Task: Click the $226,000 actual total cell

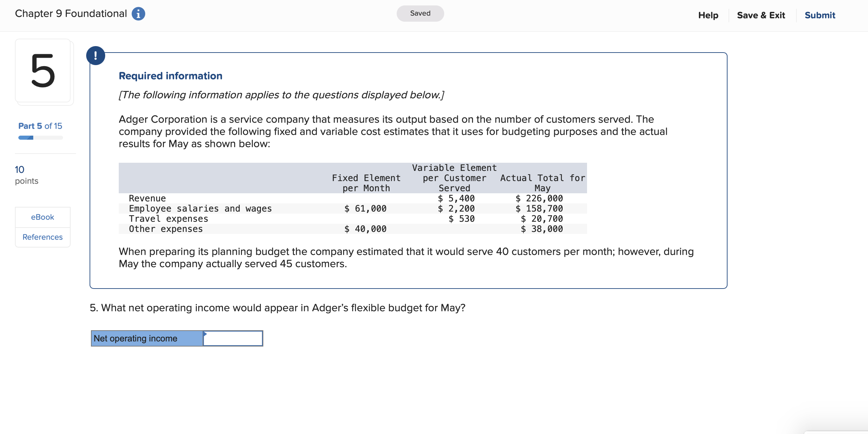Action: (x=539, y=198)
